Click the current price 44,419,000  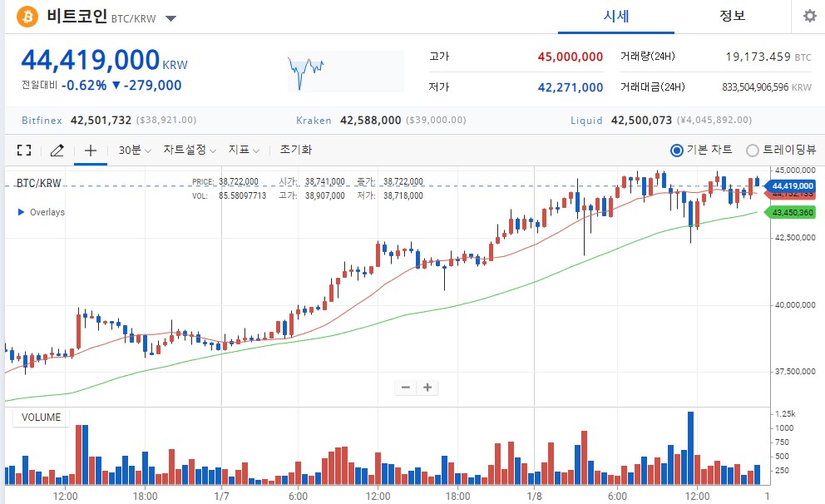point(91,59)
